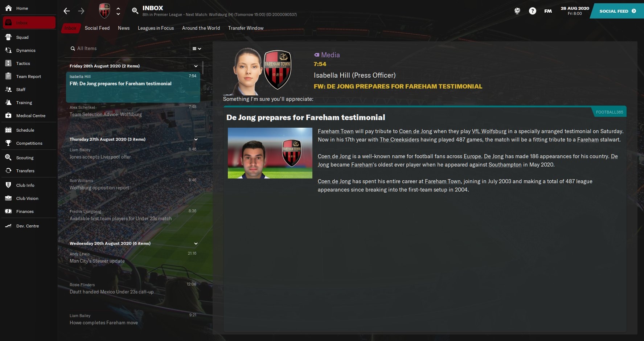Image resolution: width=644 pixels, height=341 pixels.
Task: Open the Finances sidebar icon
Action: pyautogui.click(x=8, y=211)
